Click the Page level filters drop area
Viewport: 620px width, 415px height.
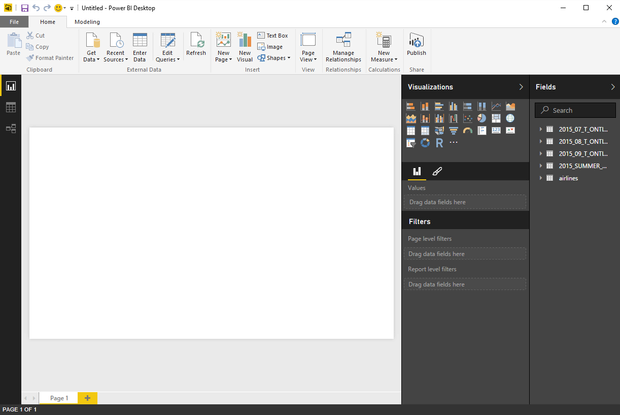pyautogui.click(x=465, y=254)
